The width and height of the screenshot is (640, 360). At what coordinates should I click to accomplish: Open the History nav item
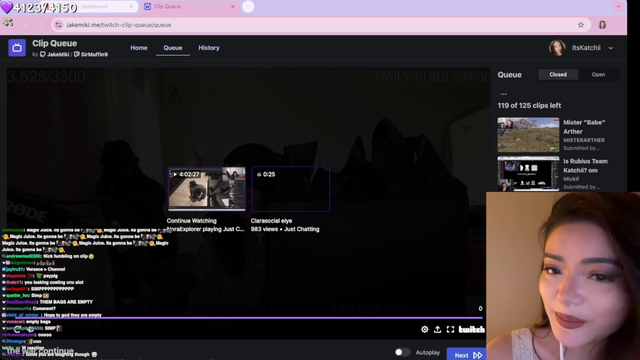click(209, 48)
